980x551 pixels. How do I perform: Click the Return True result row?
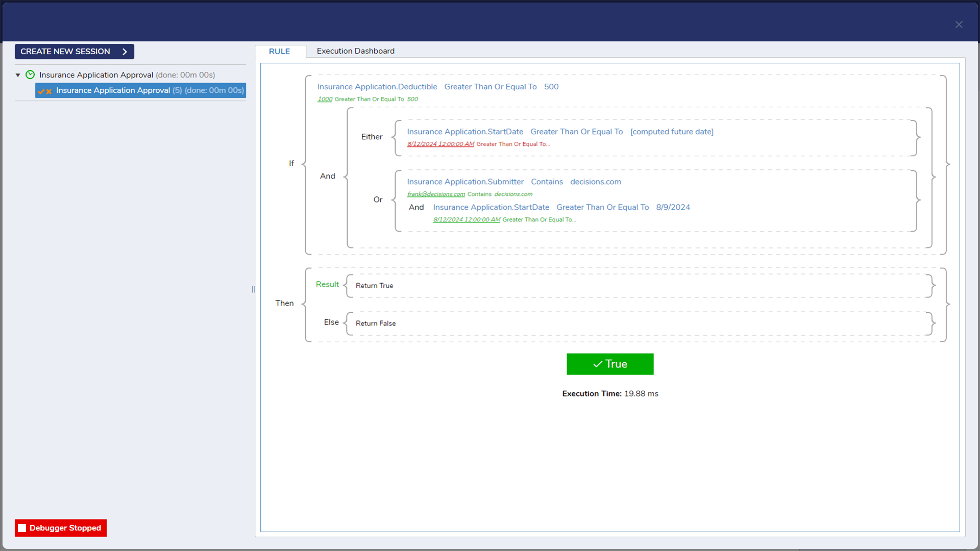coord(375,286)
